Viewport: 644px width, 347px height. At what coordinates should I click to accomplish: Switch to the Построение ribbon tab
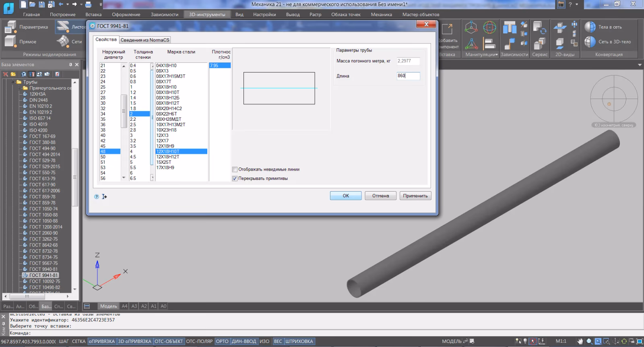[x=63, y=14]
